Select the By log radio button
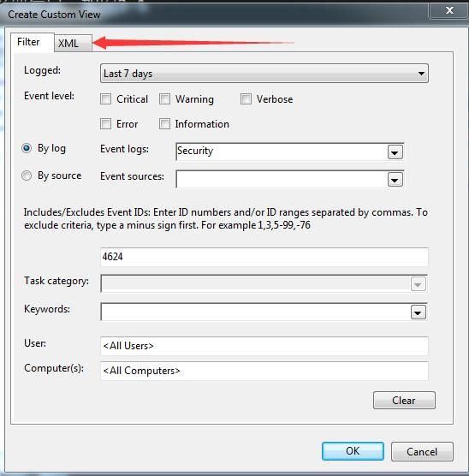 [27, 148]
